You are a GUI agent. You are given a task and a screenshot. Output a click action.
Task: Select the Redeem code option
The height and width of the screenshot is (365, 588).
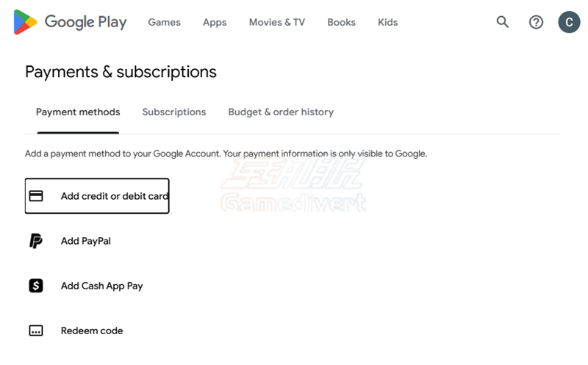(92, 330)
